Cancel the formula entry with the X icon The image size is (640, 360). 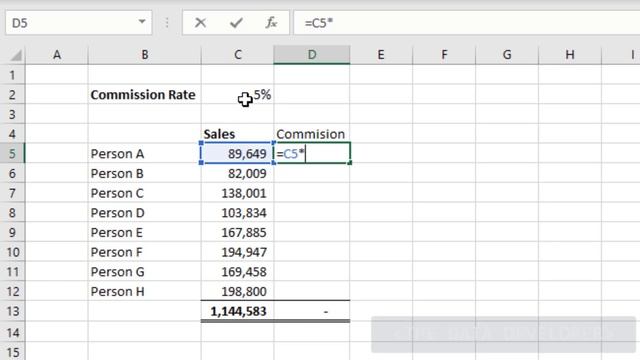click(200, 23)
